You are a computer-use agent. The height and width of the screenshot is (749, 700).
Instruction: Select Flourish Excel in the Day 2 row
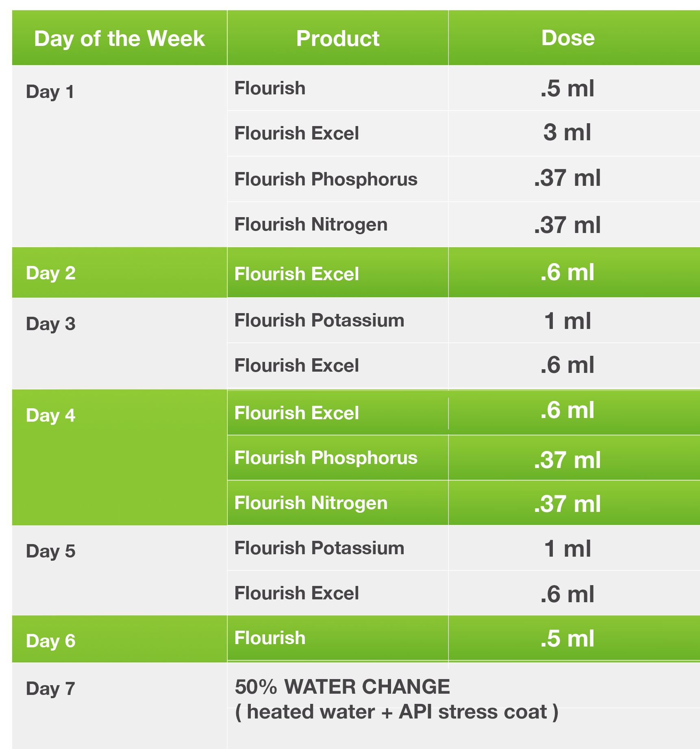pyautogui.click(x=297, y=274)
